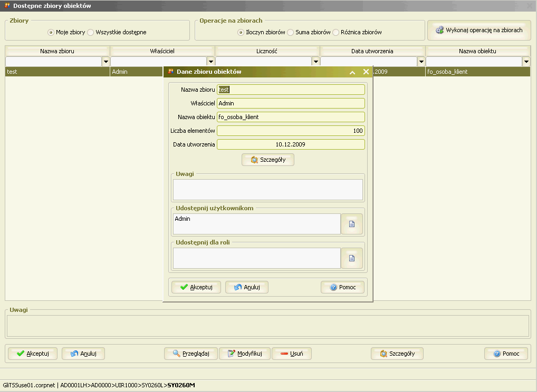Sort by the Właściciel column header
The image size is (537, 392).
162,51
